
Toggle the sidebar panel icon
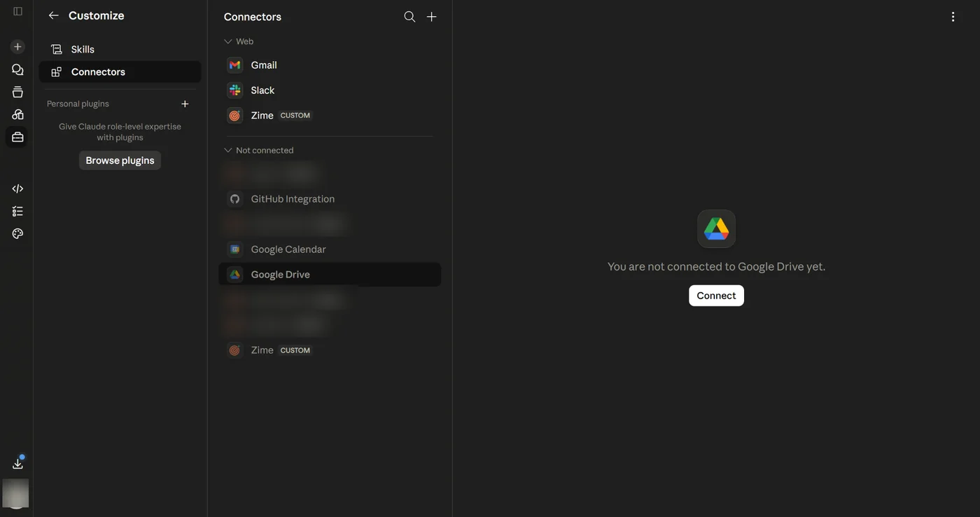[17, 11]
